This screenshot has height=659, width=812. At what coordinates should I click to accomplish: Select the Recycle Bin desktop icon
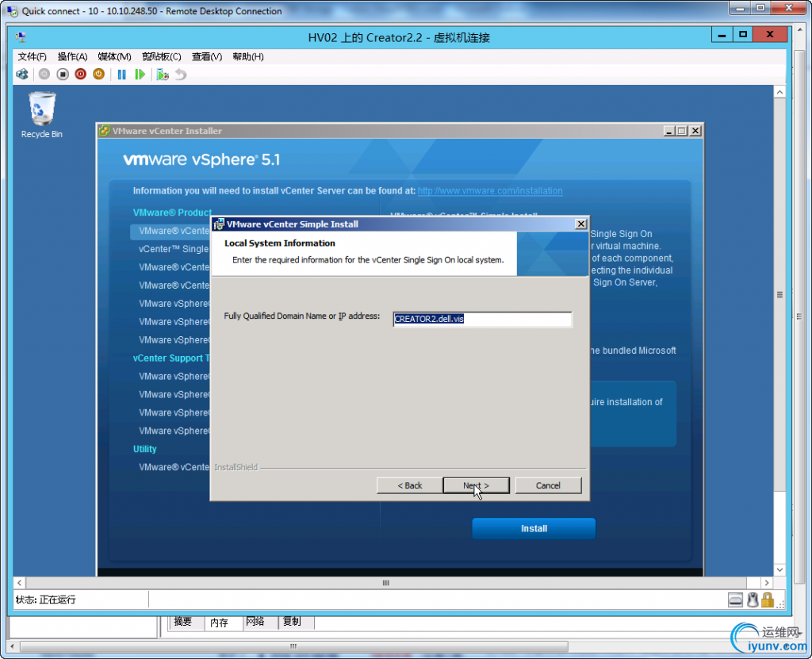coord(42,116)
